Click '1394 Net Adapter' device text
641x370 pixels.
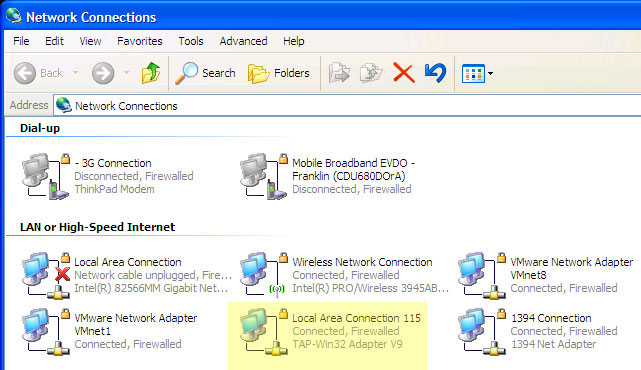554,344
